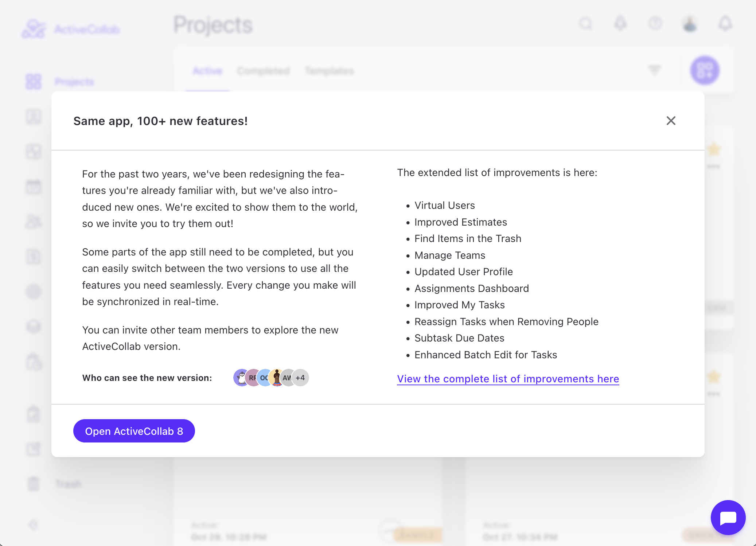The image size is (756, 546).
Task: Select the RF user avatar
Action: coord(252,378)
